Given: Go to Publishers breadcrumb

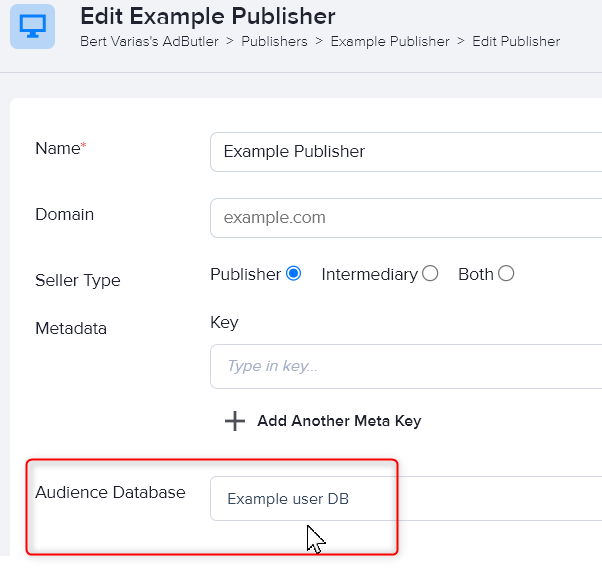Looking at the screenshot, I should tap(274, 41).
